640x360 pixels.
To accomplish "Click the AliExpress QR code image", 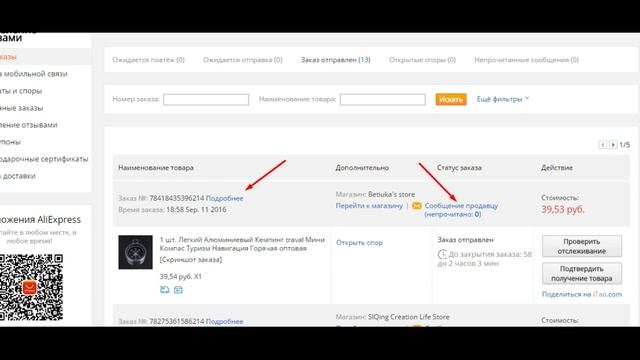I will click(x=31, y=287).
